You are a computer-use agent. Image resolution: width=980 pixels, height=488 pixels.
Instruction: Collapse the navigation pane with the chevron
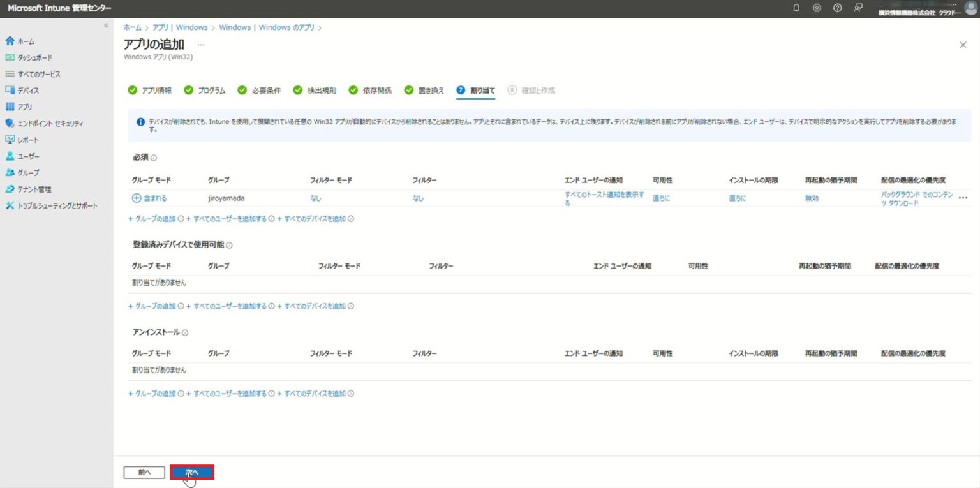107,26
